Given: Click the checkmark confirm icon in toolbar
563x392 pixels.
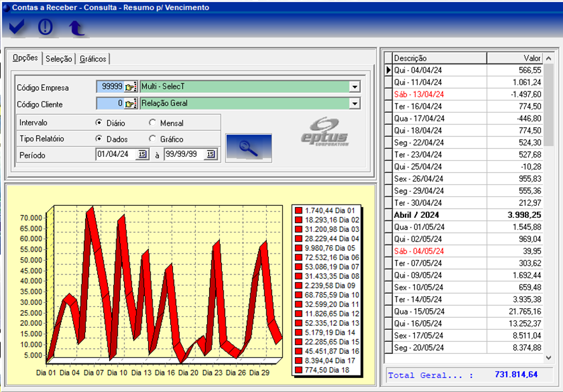Looking at the screenshot, I should click(17, 27).
